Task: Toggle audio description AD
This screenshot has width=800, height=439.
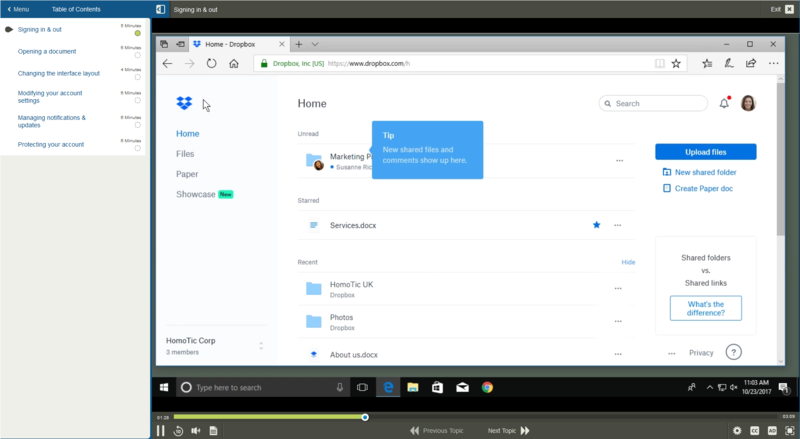Action: 772,431
